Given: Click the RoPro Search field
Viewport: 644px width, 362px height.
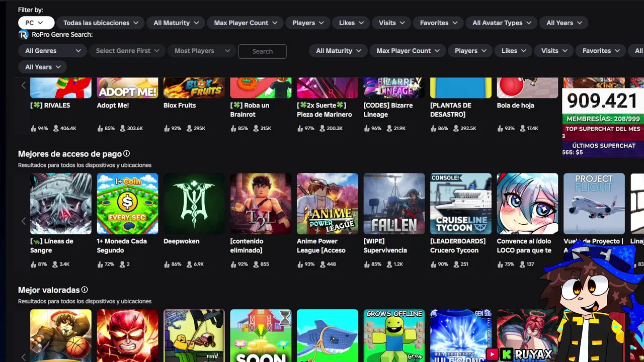Looking at the screenshot, I should [x=262, y=51].
